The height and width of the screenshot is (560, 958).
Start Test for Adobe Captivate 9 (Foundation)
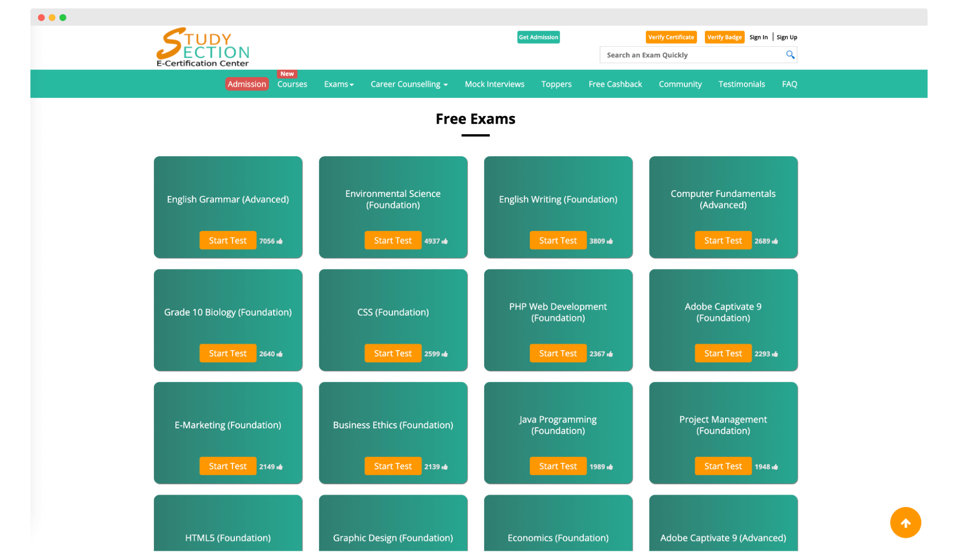[x=723, y=354]
